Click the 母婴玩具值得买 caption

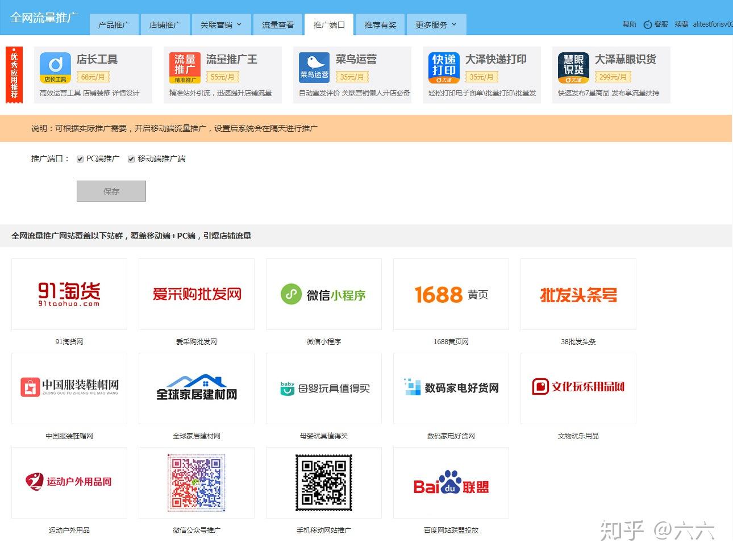pyautogui.click(x=324, y=436)
